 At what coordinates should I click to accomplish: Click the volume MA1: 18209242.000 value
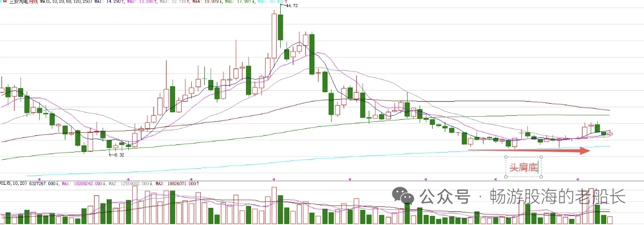pyautogui.click(x=82, y=183)
